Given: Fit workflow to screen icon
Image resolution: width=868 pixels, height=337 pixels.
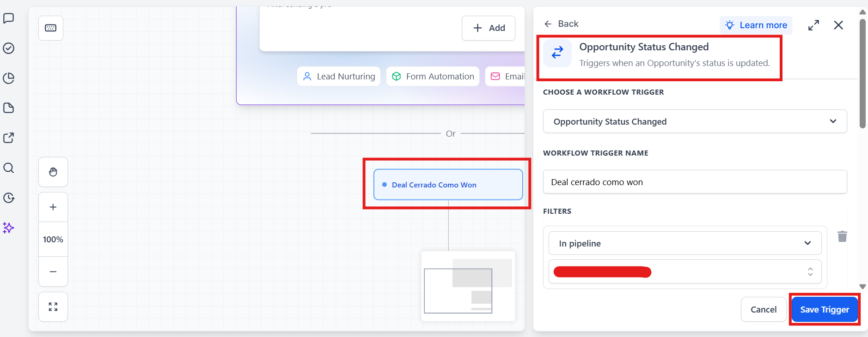Looking at the screenshot, I should point(53,307).
